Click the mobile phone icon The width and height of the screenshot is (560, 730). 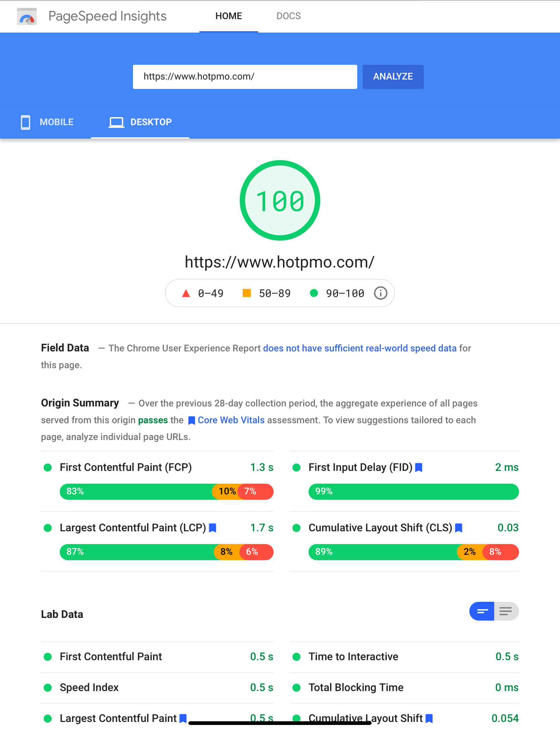pyautogui.click(x=26, y=122)
